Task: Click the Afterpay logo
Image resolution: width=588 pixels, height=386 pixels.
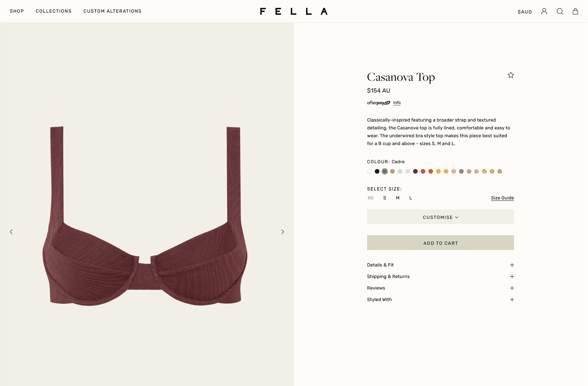Action: tap(379, 103)
